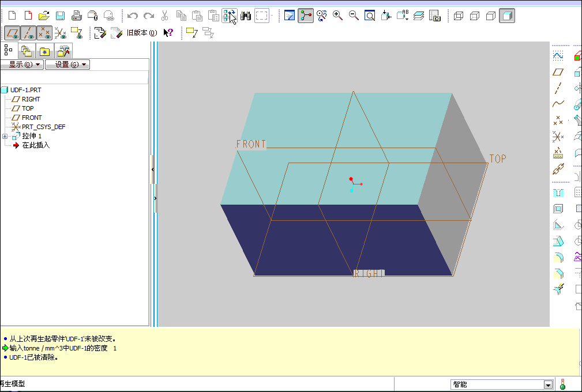Create a sketch with sketch tool

558,55
